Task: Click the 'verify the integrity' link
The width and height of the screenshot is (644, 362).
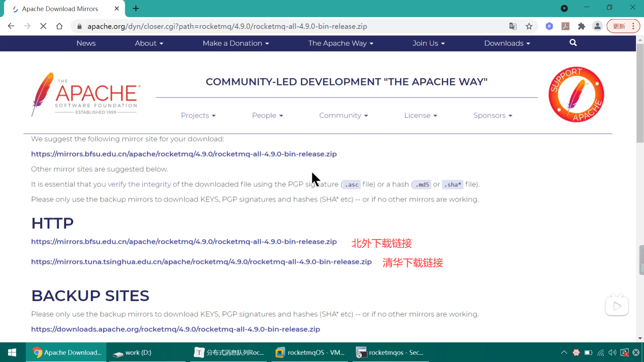Action: (139, 184)
